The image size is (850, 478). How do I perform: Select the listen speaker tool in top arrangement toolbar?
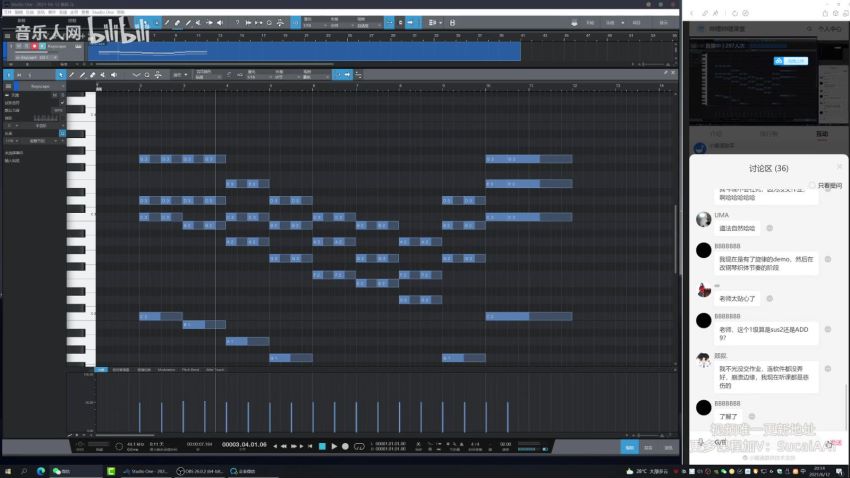coord(220,23)
